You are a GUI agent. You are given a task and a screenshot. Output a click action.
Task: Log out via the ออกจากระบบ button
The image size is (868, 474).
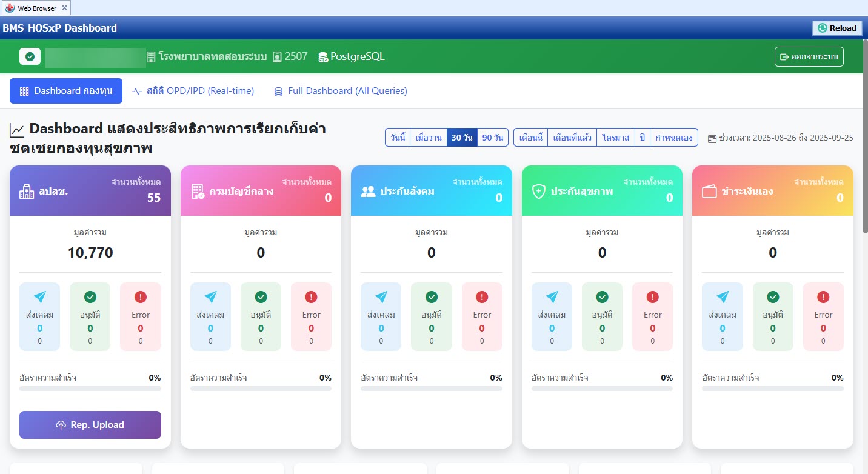[809, 56]
